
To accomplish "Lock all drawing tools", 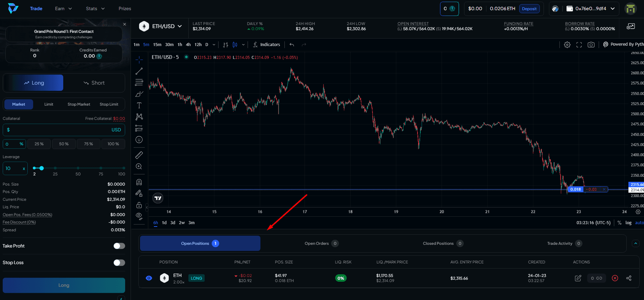I will [139, 205].
